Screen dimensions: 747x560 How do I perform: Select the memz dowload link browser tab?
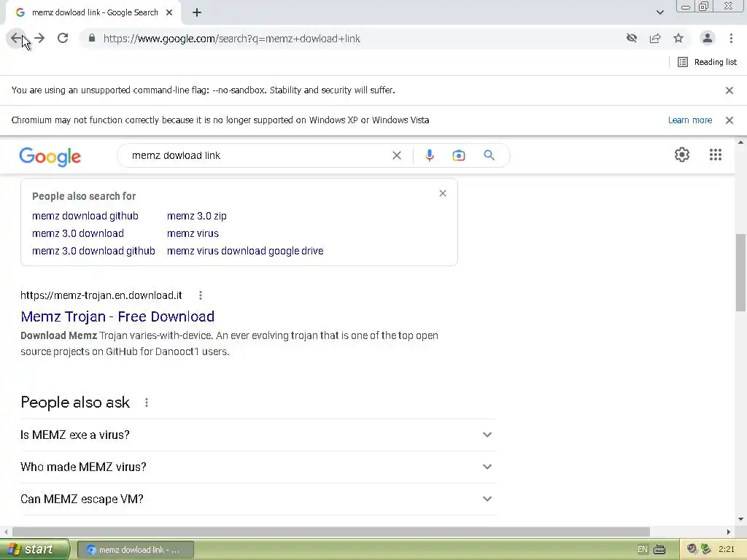[93, 12]
